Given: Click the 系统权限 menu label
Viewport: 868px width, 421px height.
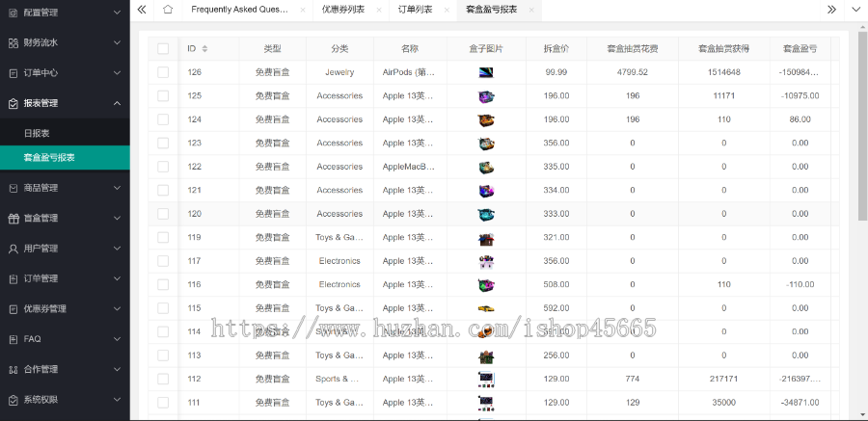Looking at the screenshot, I should [41, 400].
